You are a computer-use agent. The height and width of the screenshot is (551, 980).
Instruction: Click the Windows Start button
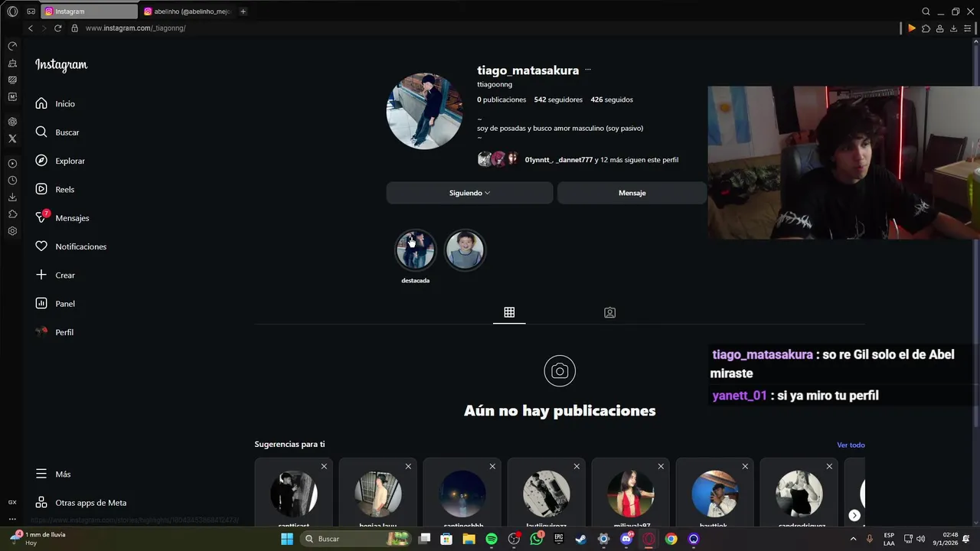(x=287, y=539)
